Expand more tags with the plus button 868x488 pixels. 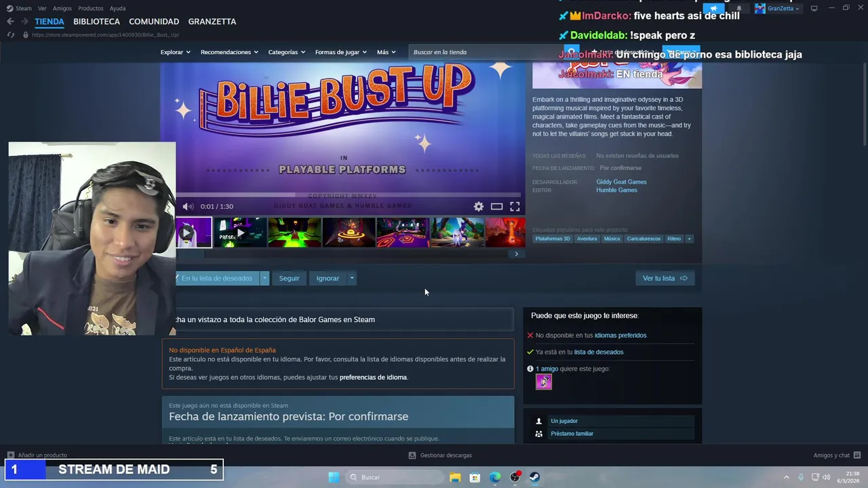coord(689,239)
